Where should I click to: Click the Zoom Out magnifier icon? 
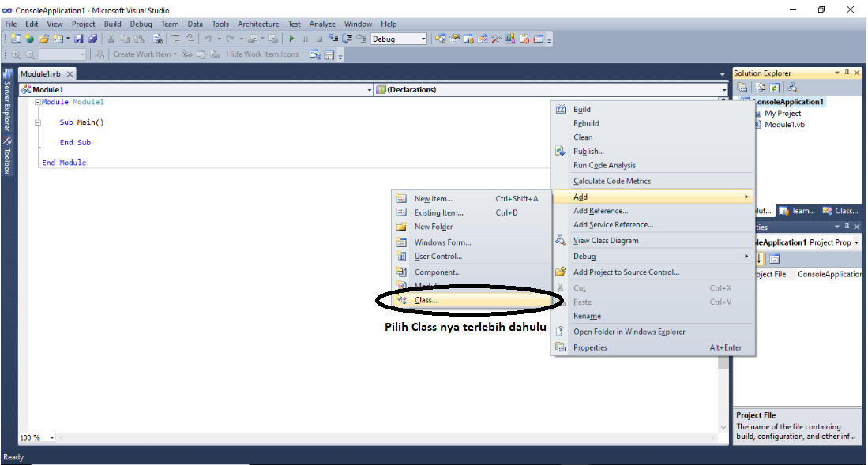[x=30, y=54]
